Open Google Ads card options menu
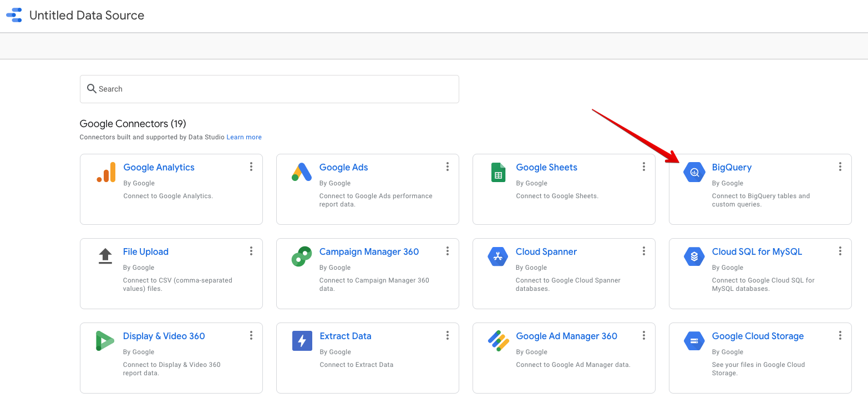The image size is (868, 403). [x=448, y=167]
